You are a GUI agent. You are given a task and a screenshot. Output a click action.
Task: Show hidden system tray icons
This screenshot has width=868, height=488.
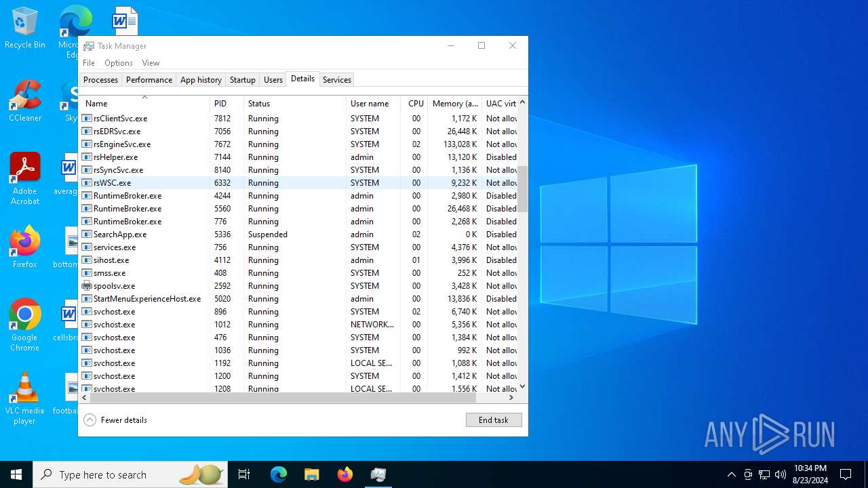731,474
